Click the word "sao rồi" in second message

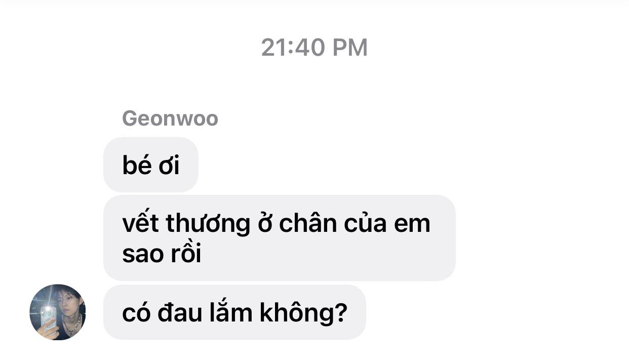click(x=162, y=254)
